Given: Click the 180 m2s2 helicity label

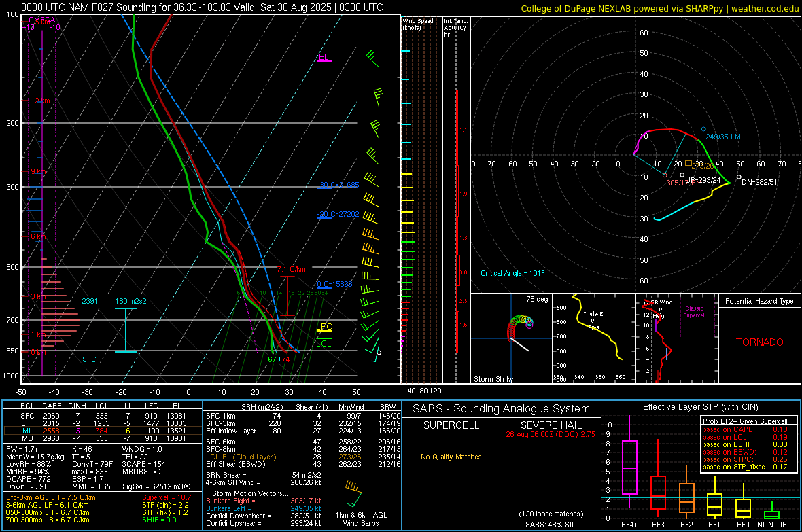Looking at the screenshot, I should (x=130, y=301).
